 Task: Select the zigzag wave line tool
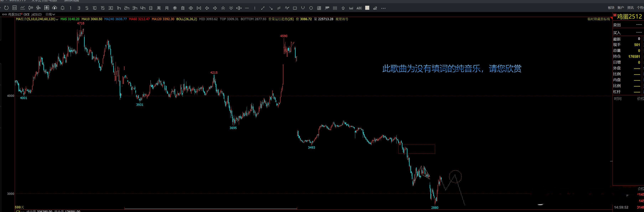pos(287,8)
